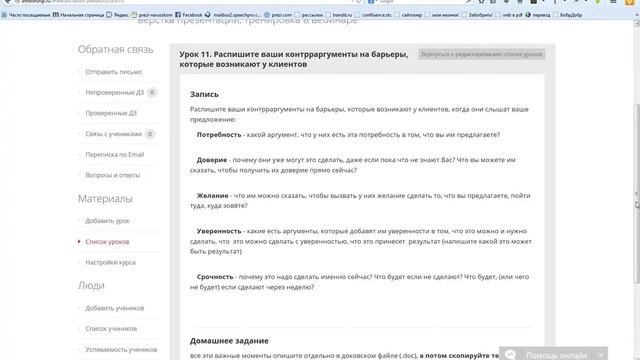
Task: Click the counter badge beside 'Связь с учениками'
Action: coord(150,134)
